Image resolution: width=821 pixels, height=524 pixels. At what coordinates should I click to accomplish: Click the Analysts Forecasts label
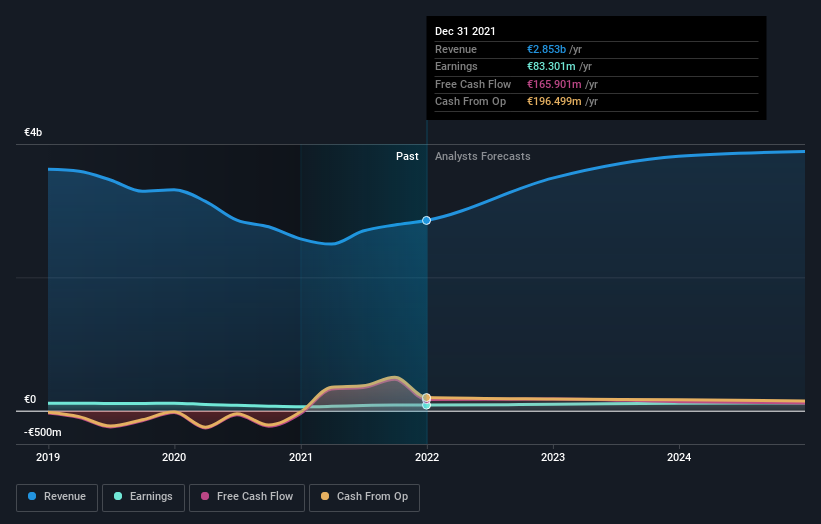483,157
